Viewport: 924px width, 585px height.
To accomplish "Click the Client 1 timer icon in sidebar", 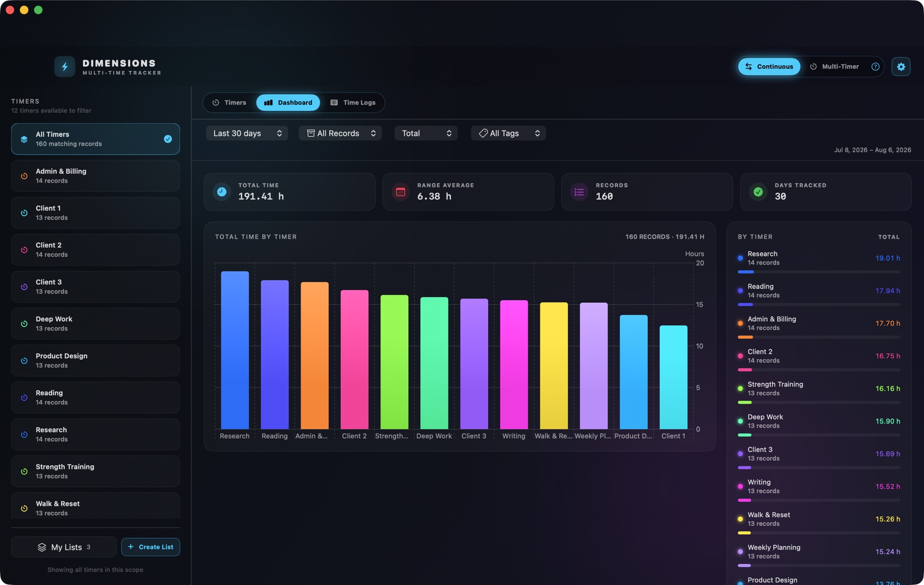I will (x=24, y=213).
